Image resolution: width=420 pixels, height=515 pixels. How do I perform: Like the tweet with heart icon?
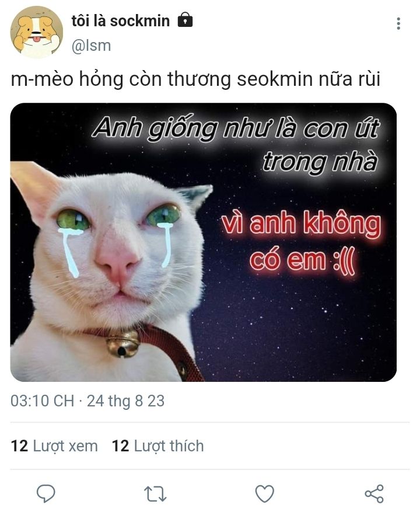coord(264,493)
